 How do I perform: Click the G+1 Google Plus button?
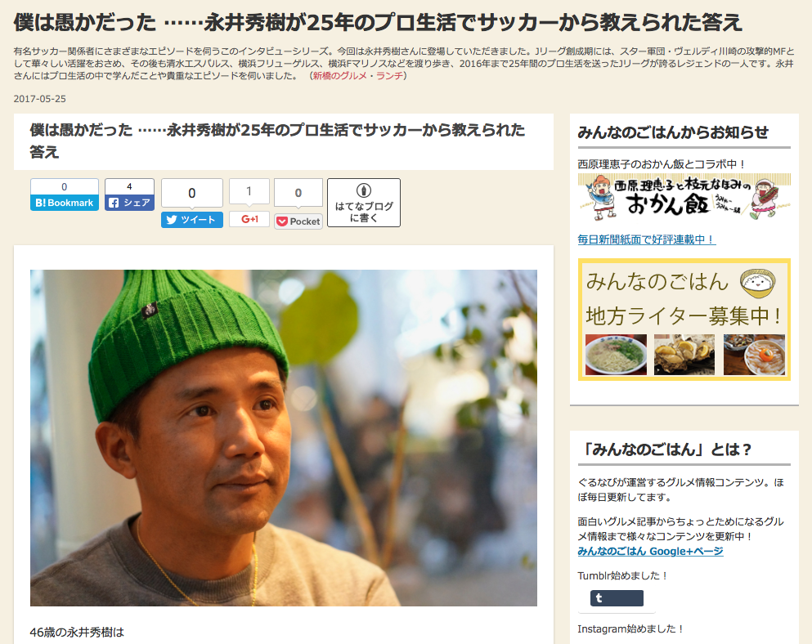(x=249, y=219)
